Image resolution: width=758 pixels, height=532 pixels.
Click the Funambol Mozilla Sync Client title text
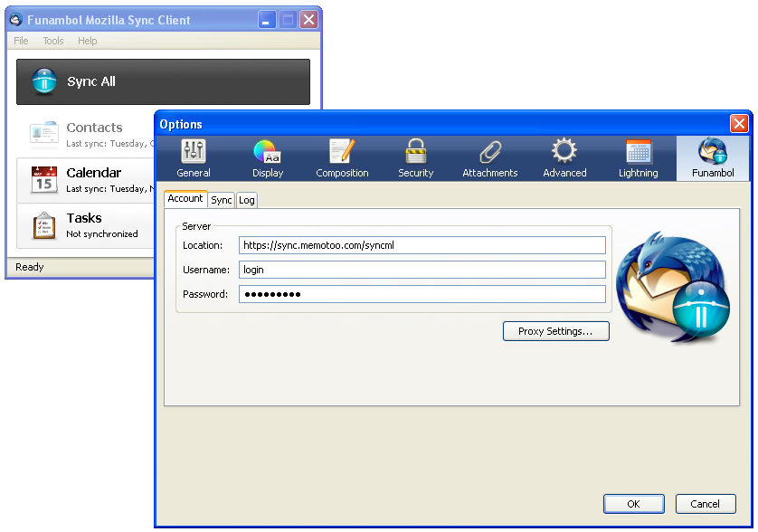[x=109, y=20]
